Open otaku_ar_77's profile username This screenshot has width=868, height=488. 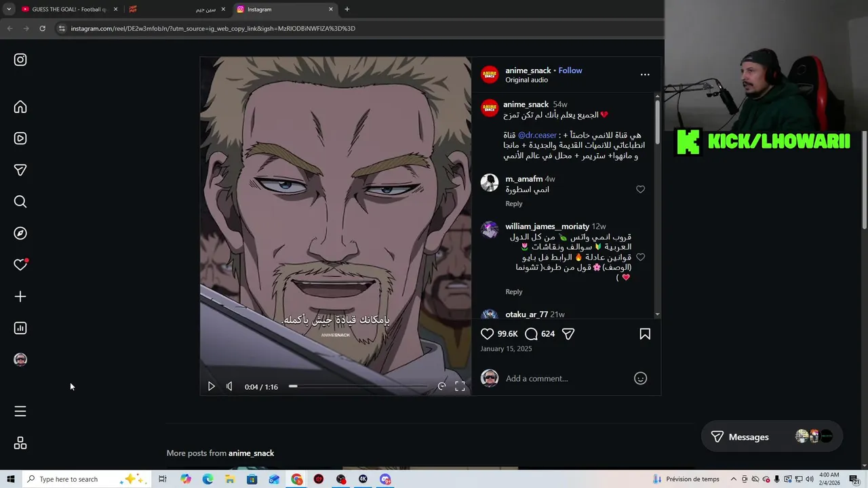click(526, 314)
